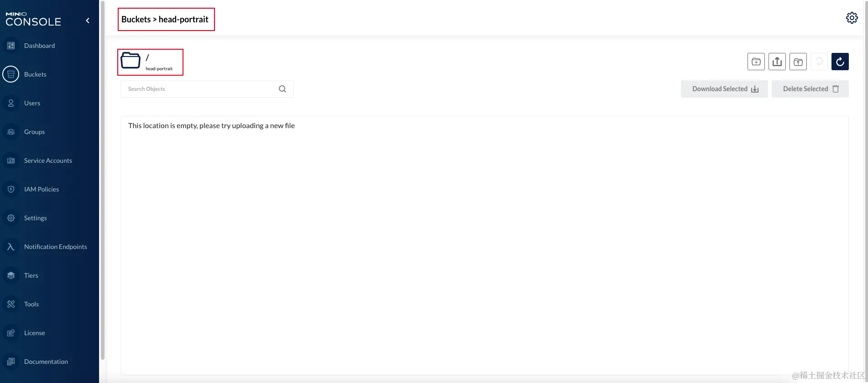Click the magnifier icon in search box

(x=282, y=89)
